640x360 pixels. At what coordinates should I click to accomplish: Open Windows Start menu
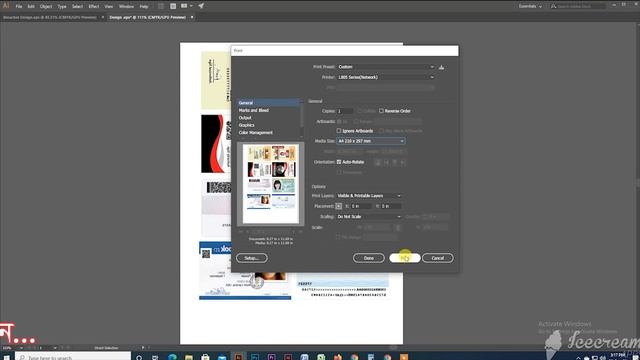point(6,357)
